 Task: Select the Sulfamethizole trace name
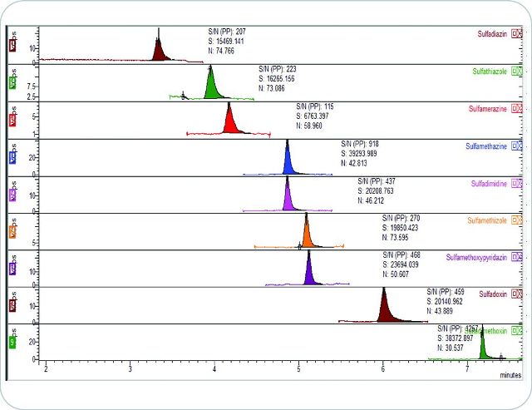487,220
